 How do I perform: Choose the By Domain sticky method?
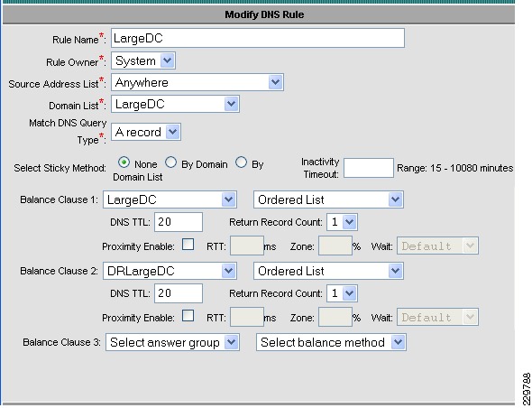click(x=170, y=162)
